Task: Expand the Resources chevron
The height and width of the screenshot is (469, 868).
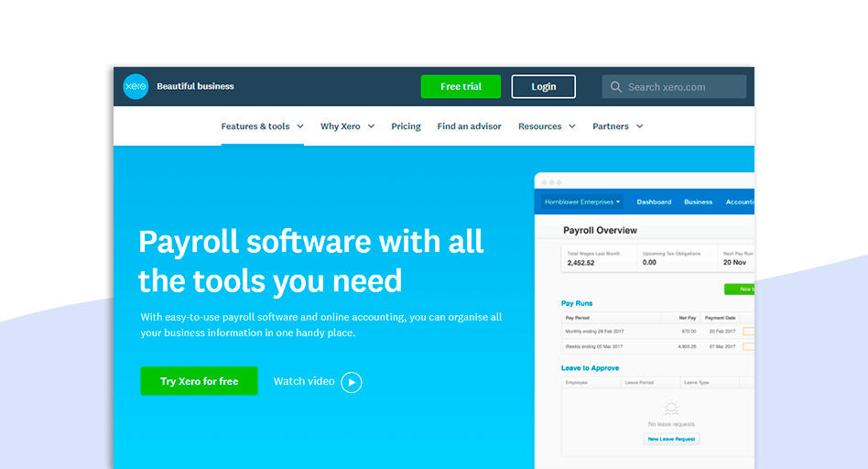Action: [x=572, y=126]
